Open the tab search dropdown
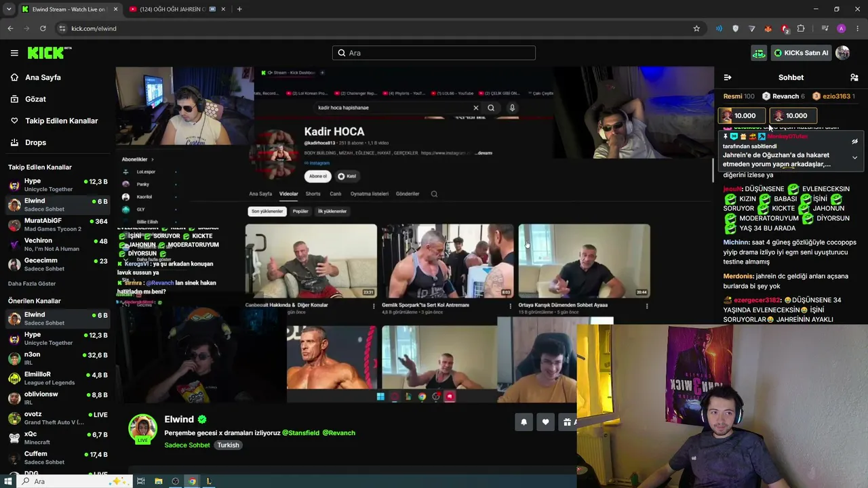 (8, 9)
